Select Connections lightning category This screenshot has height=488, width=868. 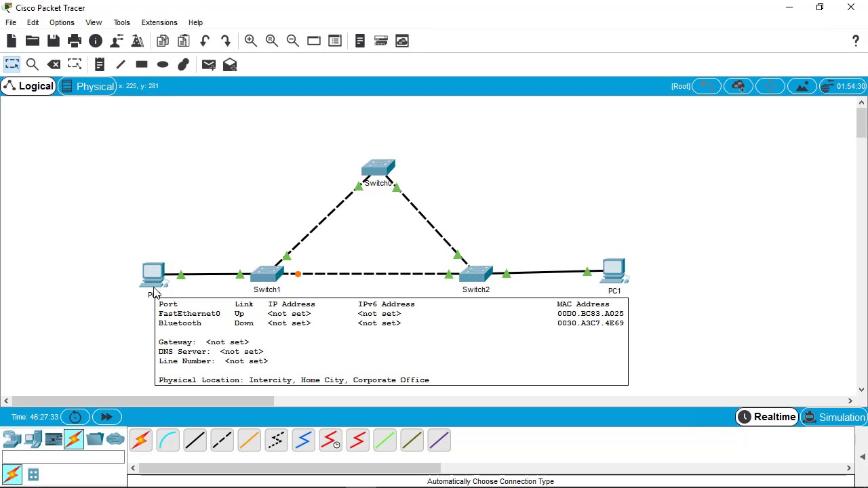pyautogui.click(x=74, y=439)
